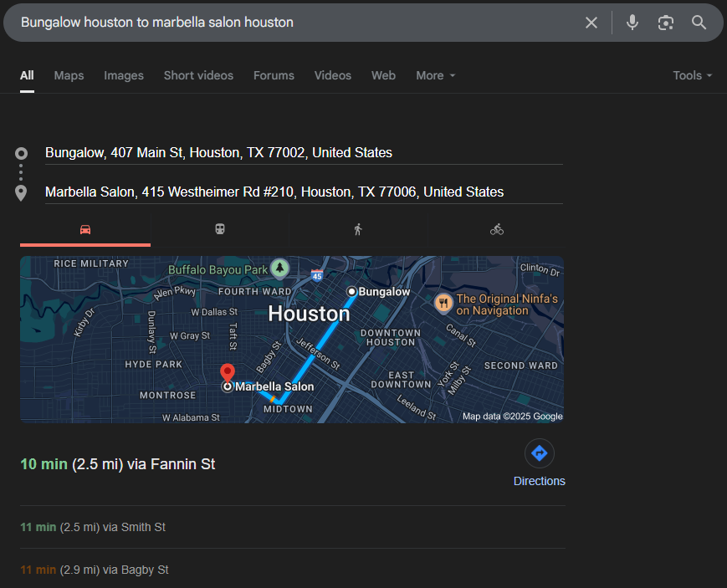Click the Map data ©2025 Google attribution
The image size is (727, 588).
tap(512, 417)
